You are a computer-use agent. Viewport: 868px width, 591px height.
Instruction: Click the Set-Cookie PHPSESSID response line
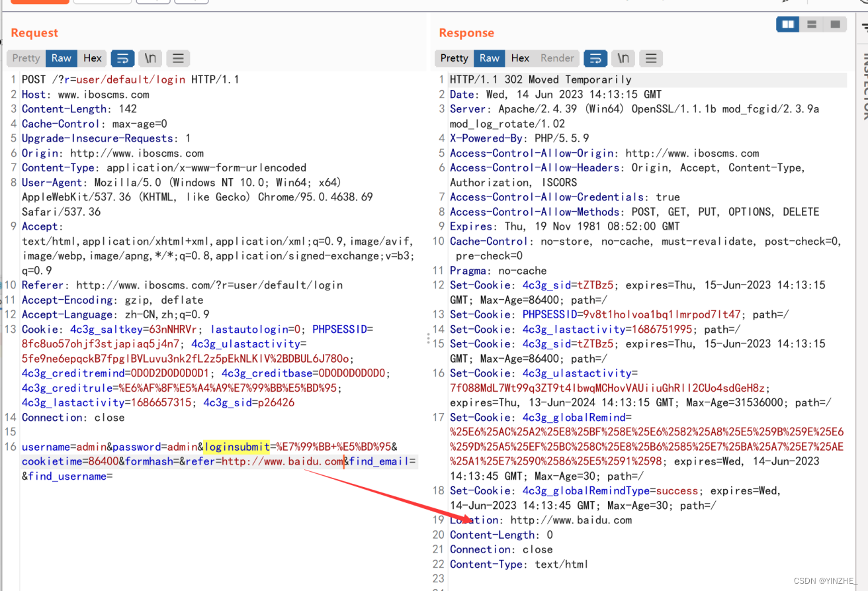point(619,314)
